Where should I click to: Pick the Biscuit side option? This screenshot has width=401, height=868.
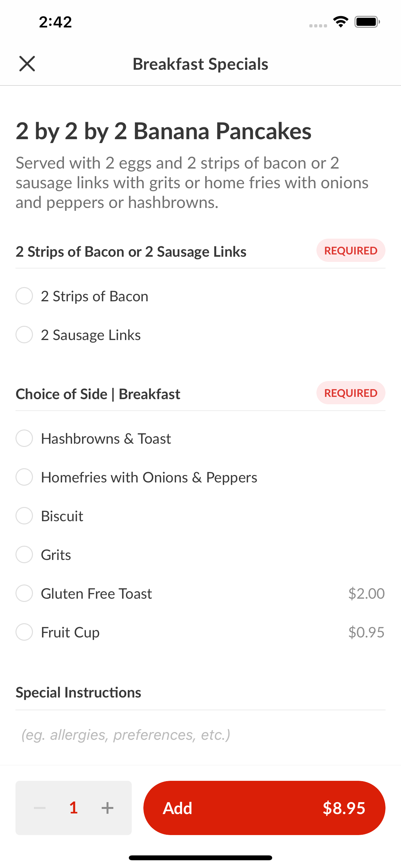[200, 516]
